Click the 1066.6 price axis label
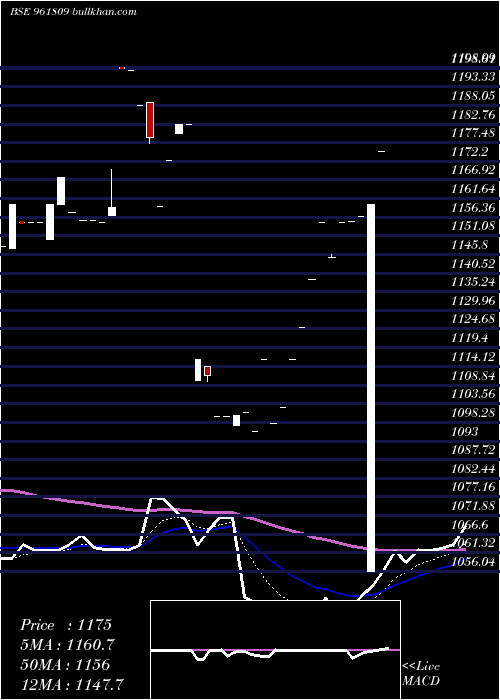The width and height of the screenshot is (500, 700). [x=469, y=525]
